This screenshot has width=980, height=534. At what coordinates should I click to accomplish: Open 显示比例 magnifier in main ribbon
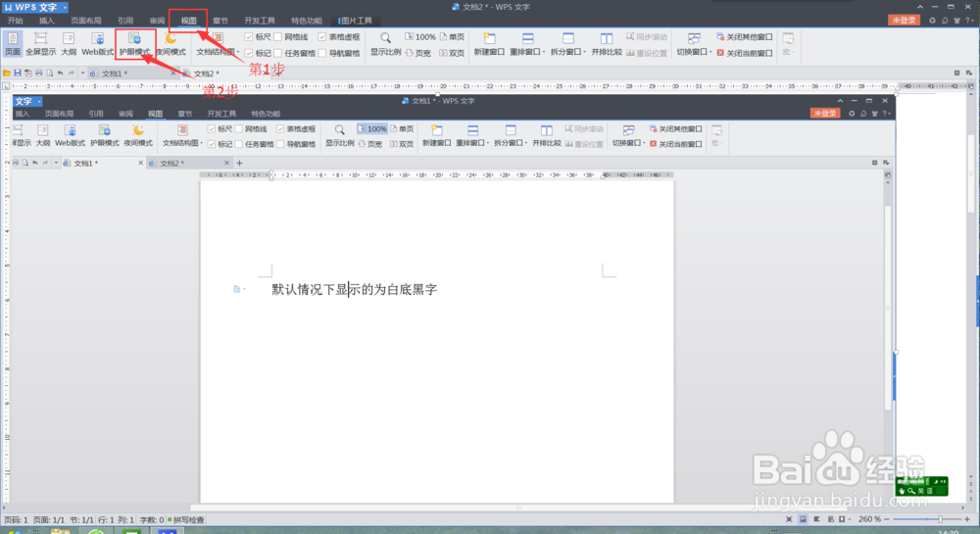385,44
